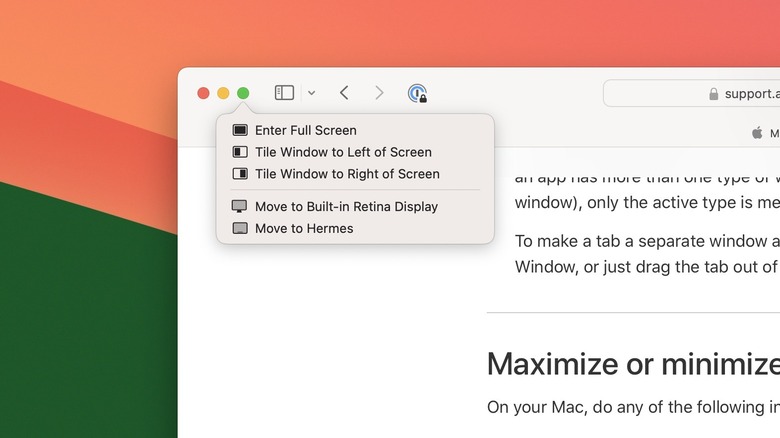The width and height of the screenshot is (780, 438).
Task: Click the padlock icon in address bar
Action: pyautogui.click(x=713, y=94)
